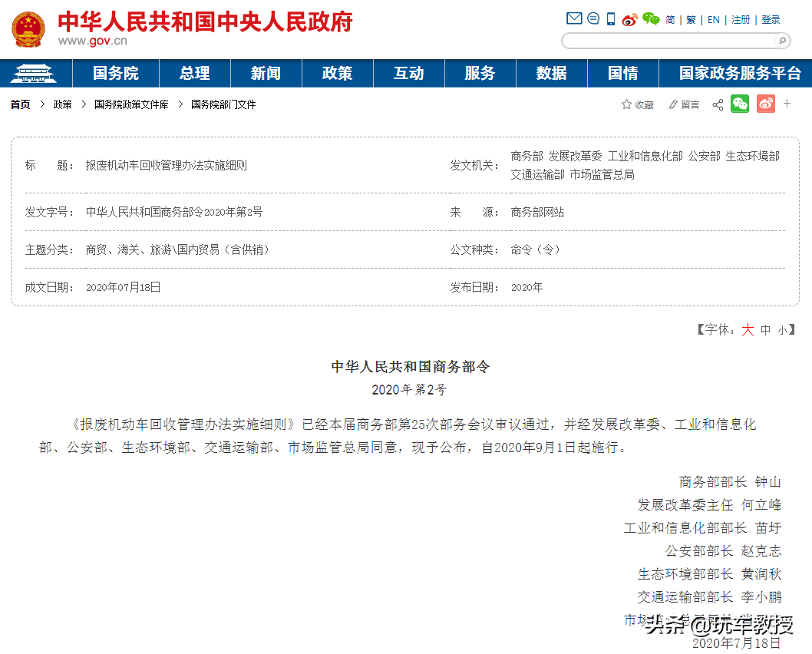Toggle 收藏 to favorite this document
812x654 pixels.
[x=638, y=104]
